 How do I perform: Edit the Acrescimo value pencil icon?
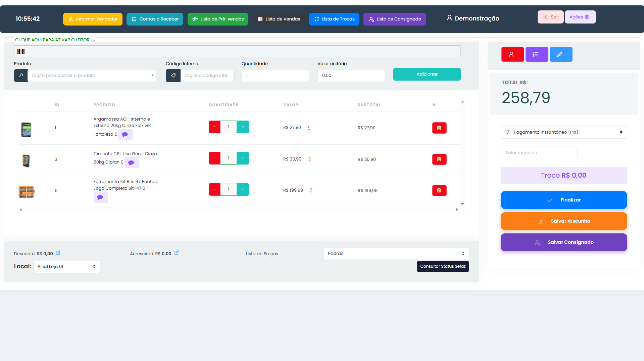point(177,253)
